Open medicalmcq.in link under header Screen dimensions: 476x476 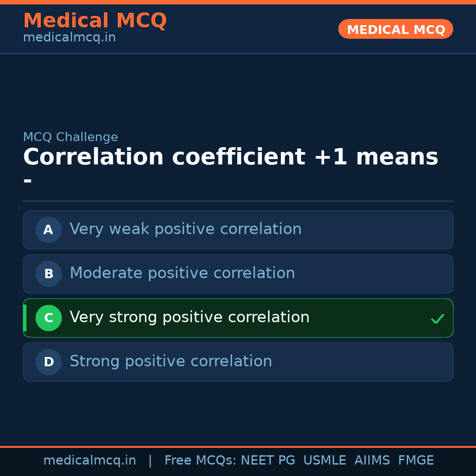coord(69,38)
